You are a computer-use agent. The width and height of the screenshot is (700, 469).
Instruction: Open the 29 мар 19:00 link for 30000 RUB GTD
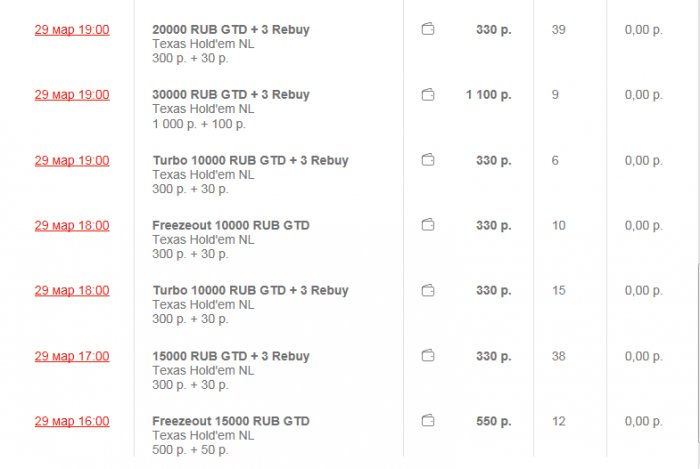pos(72,95)
